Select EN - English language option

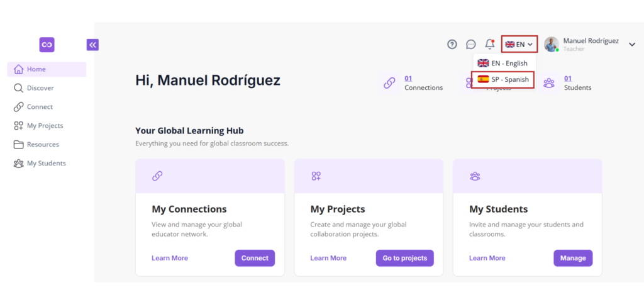click(x=502, y=64)
